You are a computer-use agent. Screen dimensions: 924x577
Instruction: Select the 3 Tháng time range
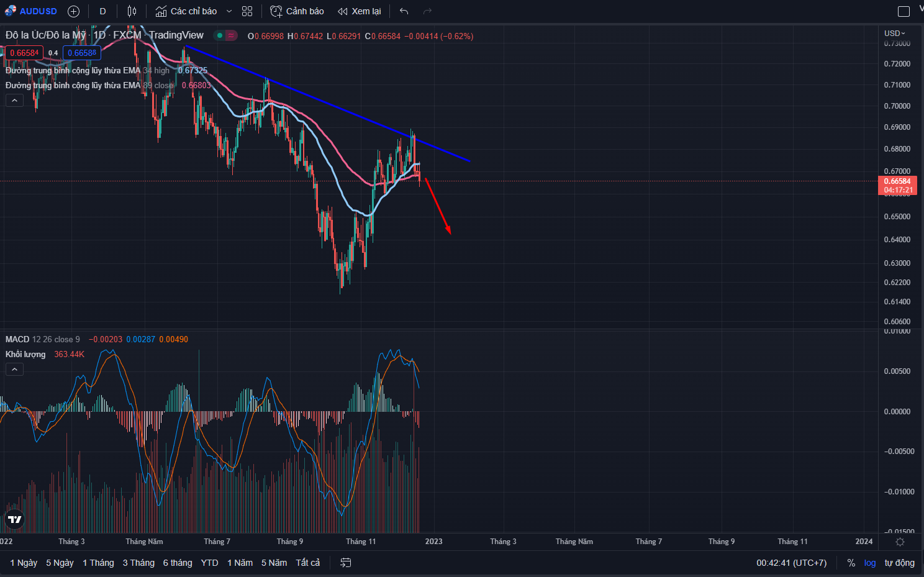[x=138, y=563]
